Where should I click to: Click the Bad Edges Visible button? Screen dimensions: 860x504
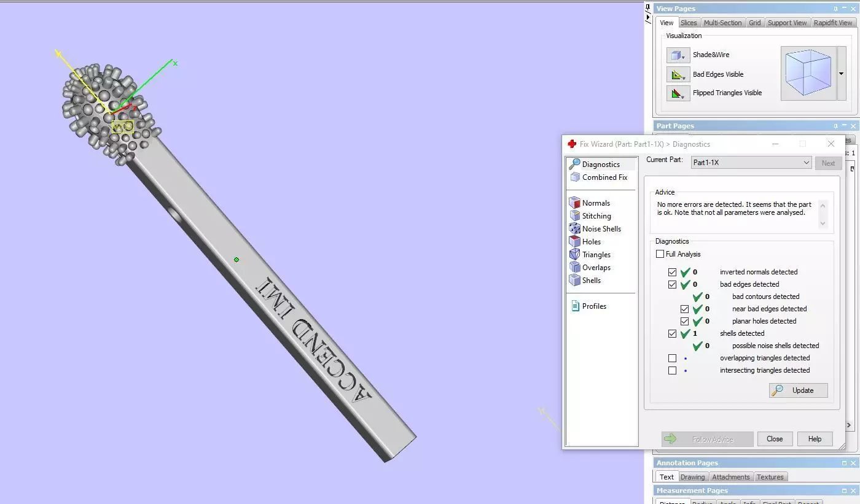coord(678,75)
